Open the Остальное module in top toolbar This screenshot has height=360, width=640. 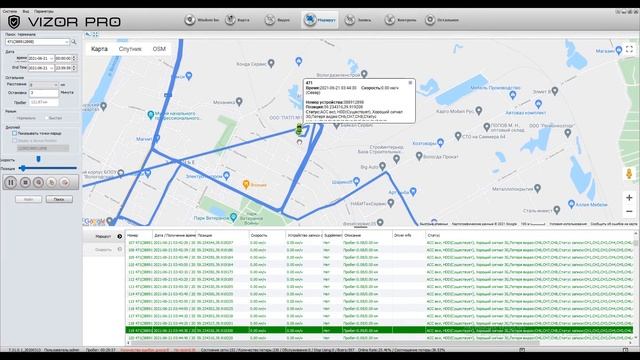click(x=442, y=20)
